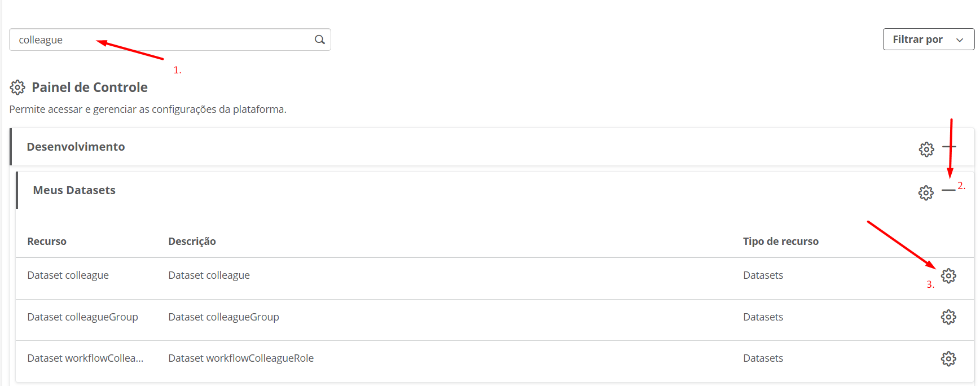Click the Dataset workflowColleagueRole description text
980x386 pixels.
point(241,358)
